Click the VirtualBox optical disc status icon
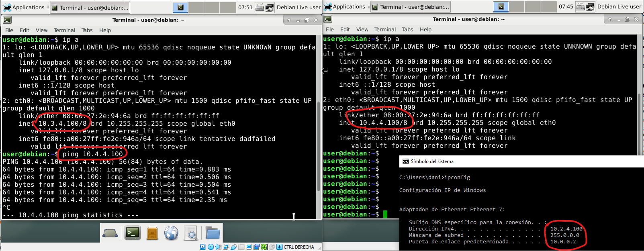The image size is (644, 251). pos(211,247)
